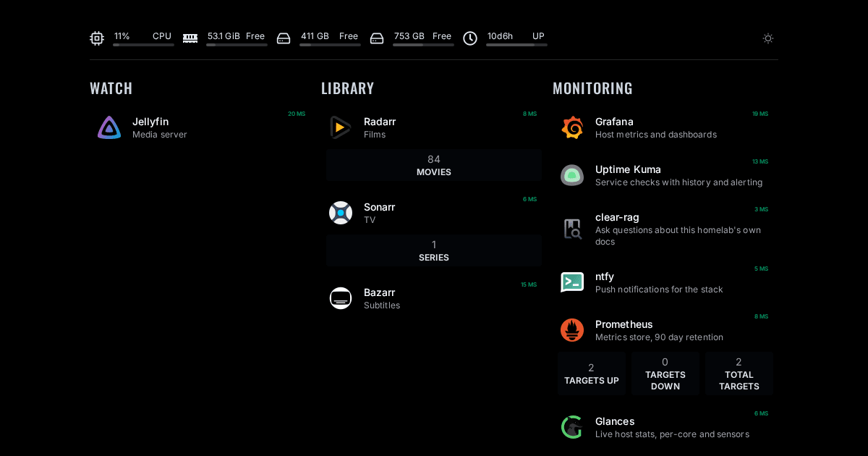Click the Prometheus flame icon
The height and width of the screenshot is (456, 868).
tap(572, 330)
